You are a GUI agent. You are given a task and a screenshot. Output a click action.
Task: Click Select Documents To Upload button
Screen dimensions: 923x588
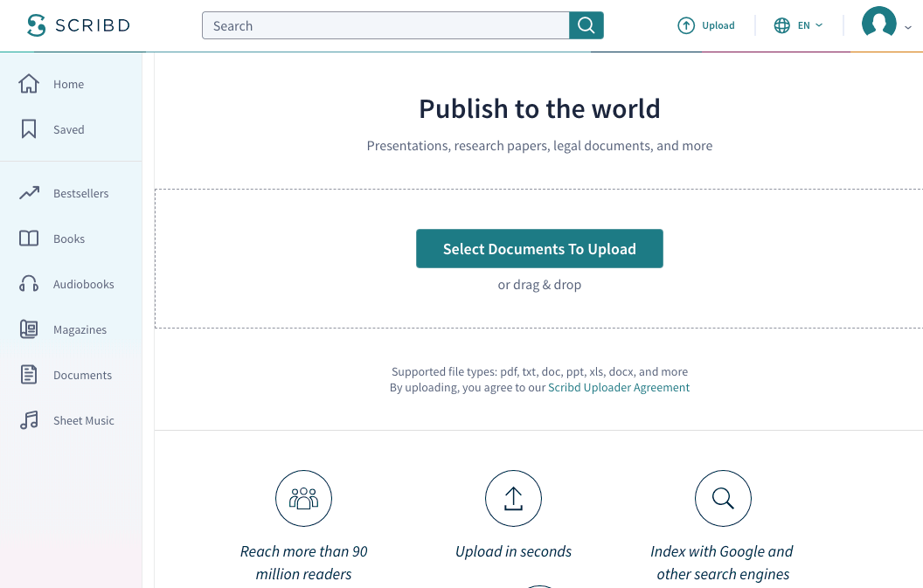point(540,248)
